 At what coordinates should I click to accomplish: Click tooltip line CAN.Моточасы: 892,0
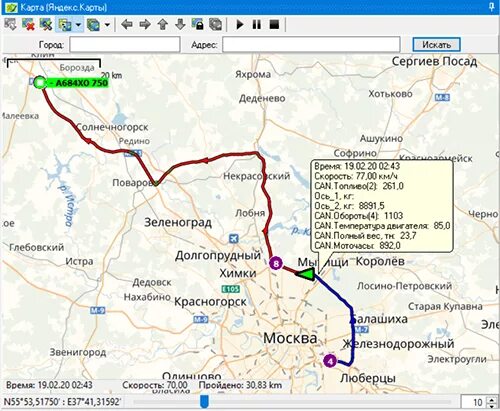(x=357, y=246)
